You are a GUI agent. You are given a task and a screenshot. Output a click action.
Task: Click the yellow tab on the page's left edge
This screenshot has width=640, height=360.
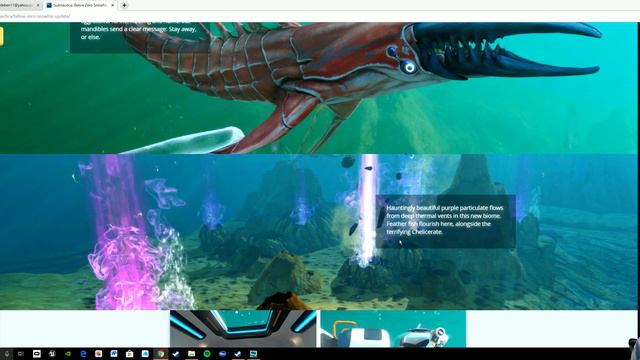1,36
